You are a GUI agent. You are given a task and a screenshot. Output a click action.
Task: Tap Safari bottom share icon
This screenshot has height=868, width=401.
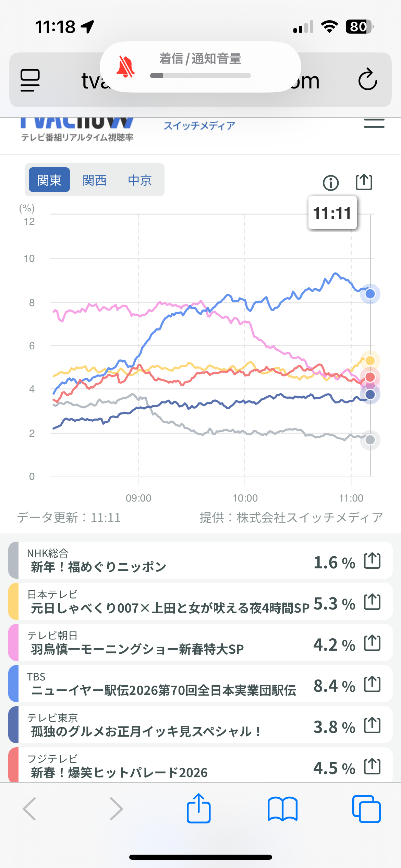pyautogui.click(x=198, y=808)
